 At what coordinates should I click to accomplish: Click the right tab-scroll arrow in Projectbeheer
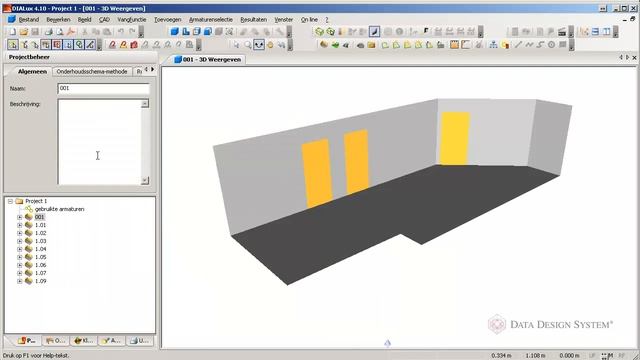[153, 70]
